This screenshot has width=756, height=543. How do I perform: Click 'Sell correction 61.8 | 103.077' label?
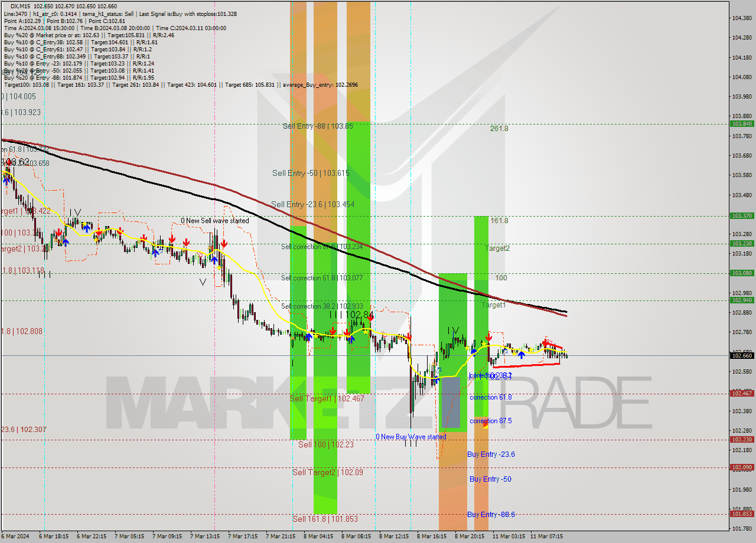coord(322,277)
